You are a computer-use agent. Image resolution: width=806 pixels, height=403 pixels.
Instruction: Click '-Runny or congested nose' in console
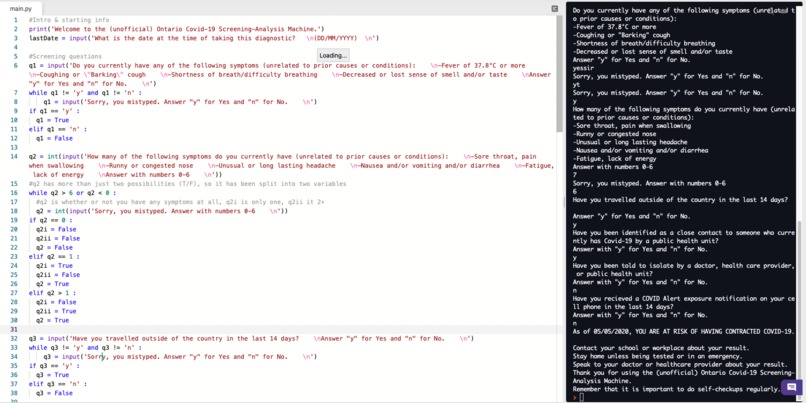[x=614, y=134]
